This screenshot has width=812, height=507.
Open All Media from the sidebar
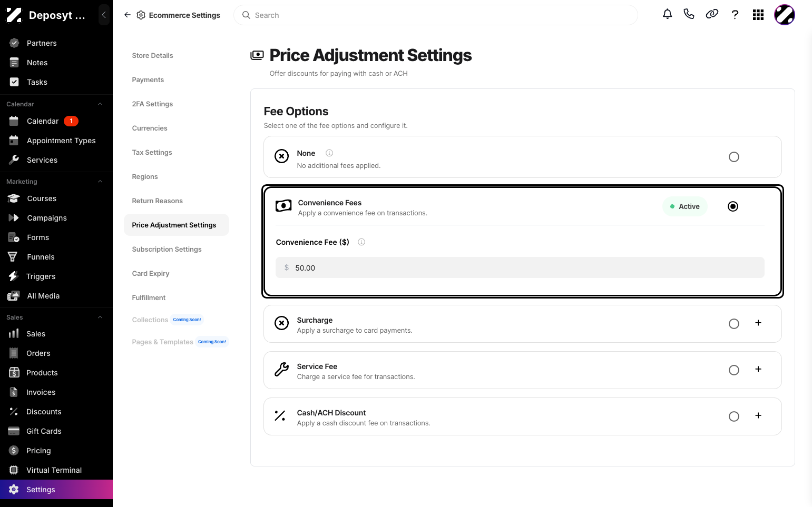click(56, 296)
